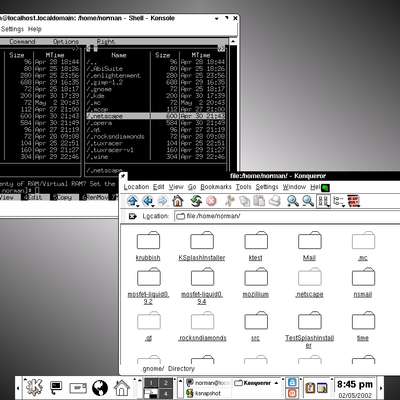
Task: Launch the terminal icon on the KDE panel
Action: (56, 387)
